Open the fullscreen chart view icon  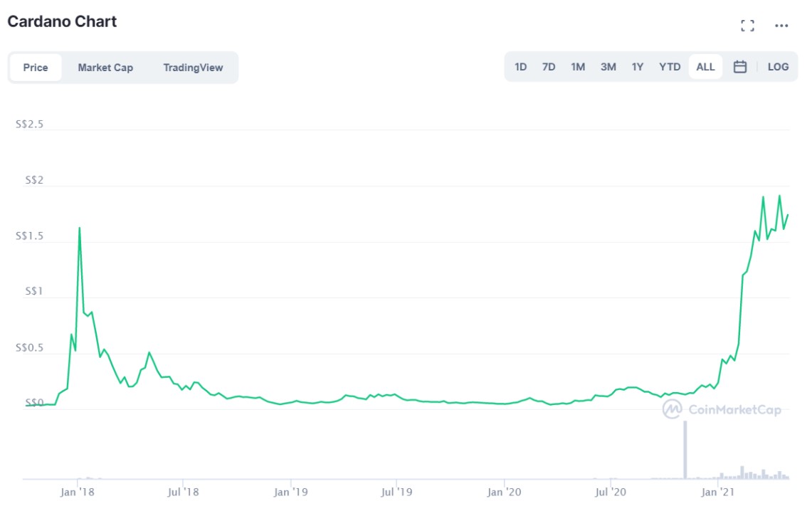pyautogui.click(x=747, y=26)
